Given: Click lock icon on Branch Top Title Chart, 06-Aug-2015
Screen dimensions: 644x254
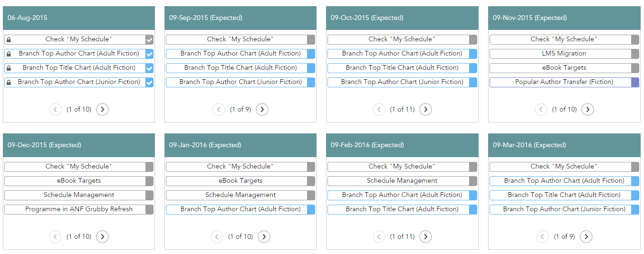Looking at the screenshot, I should pos(9,68).
